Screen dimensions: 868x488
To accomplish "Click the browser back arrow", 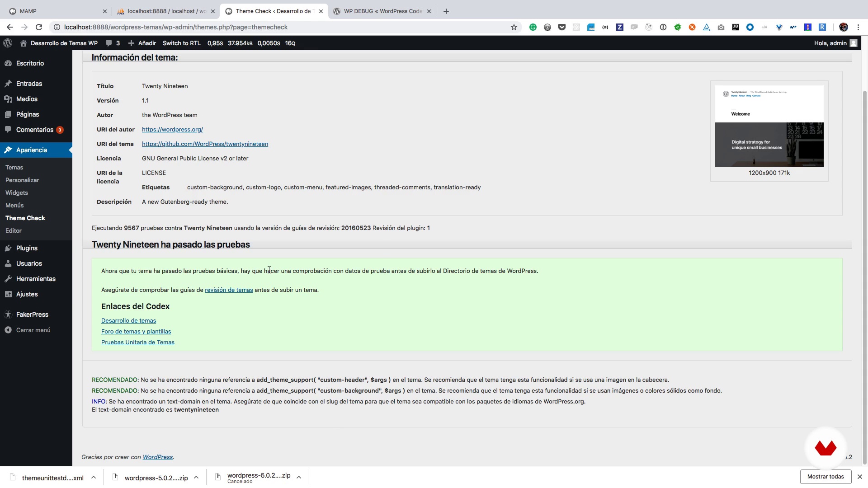I will (9, 27).
